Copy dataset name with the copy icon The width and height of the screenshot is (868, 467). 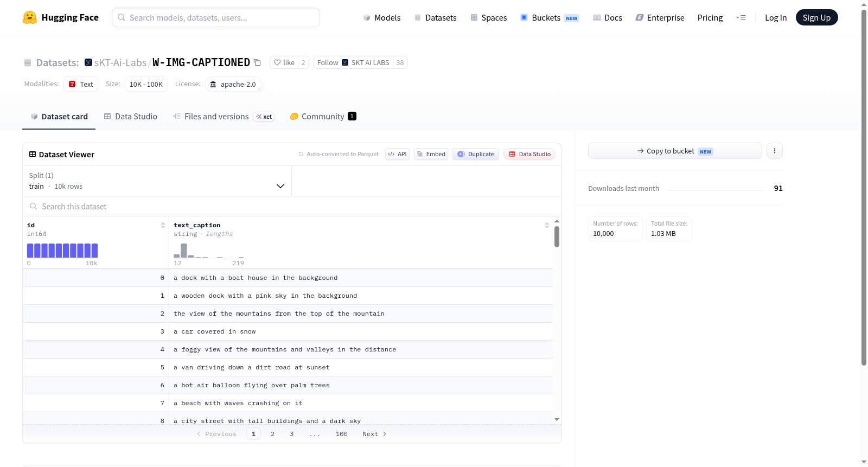[258, 63]
